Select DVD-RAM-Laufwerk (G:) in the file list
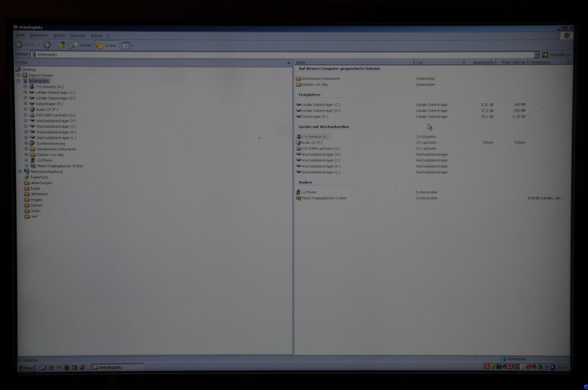Image resolution: width=588 pixels, height=390 pixels. coord(320,149)
